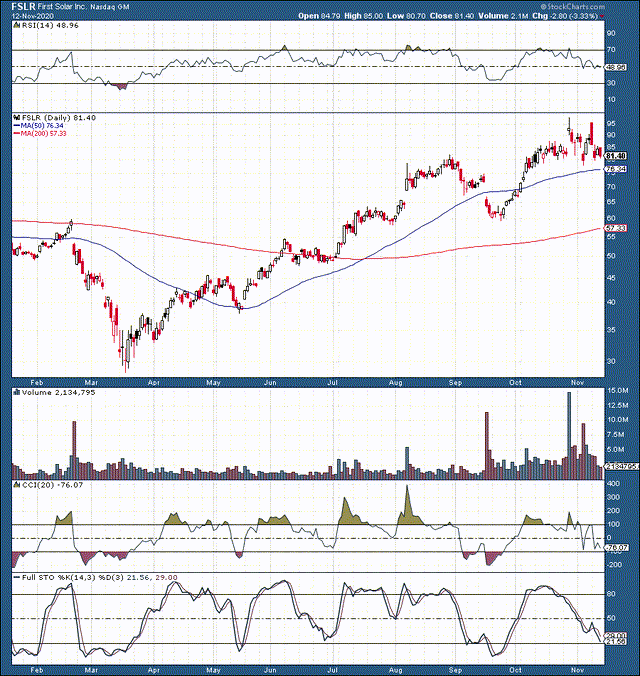Click the Volume 2,134,795 panel label

click(x=58, y=392)
